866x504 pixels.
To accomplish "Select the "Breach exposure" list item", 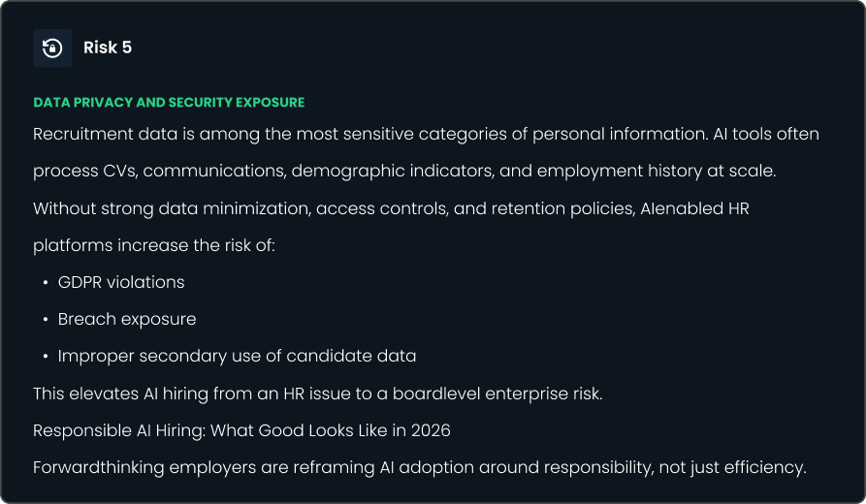I will click(127, 319).
